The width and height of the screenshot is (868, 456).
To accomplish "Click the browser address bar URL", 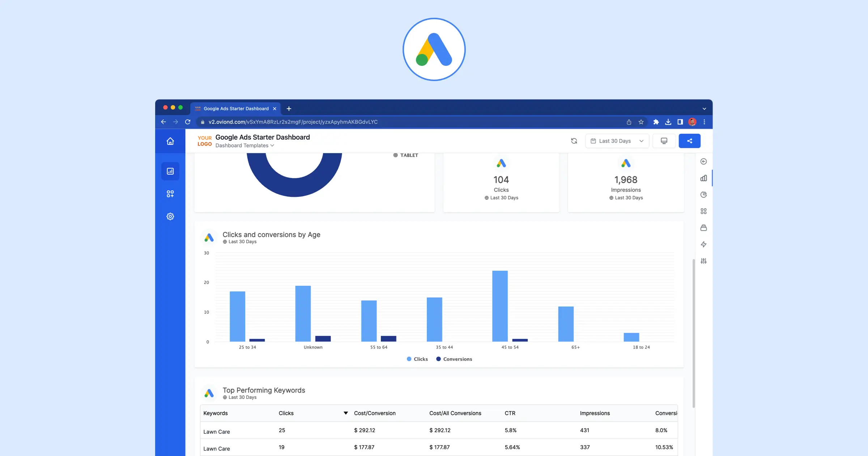I will [x=293, y=122].
